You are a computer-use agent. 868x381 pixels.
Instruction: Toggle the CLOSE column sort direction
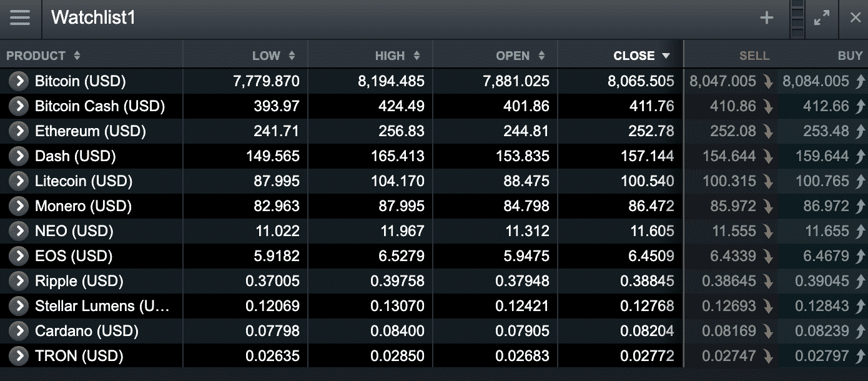(641, 56)
